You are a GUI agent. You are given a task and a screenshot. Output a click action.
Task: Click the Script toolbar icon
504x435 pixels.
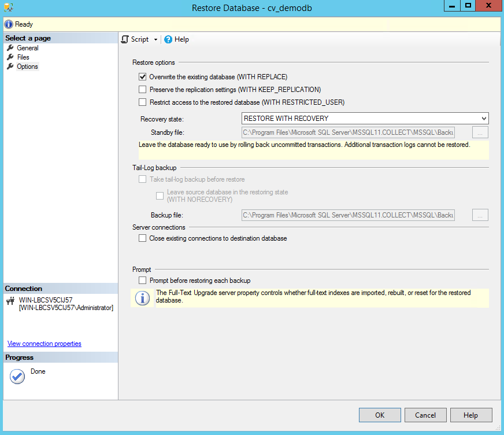[x=125, y=39]
